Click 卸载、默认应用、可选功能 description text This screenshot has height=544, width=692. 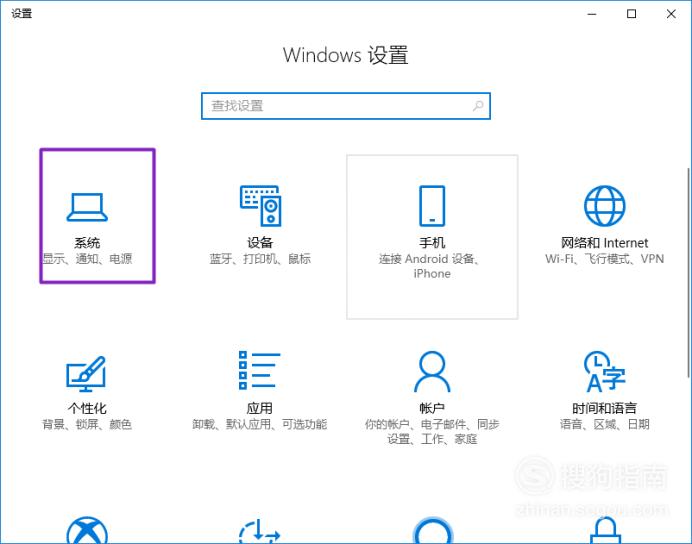[x=260, y=424]
